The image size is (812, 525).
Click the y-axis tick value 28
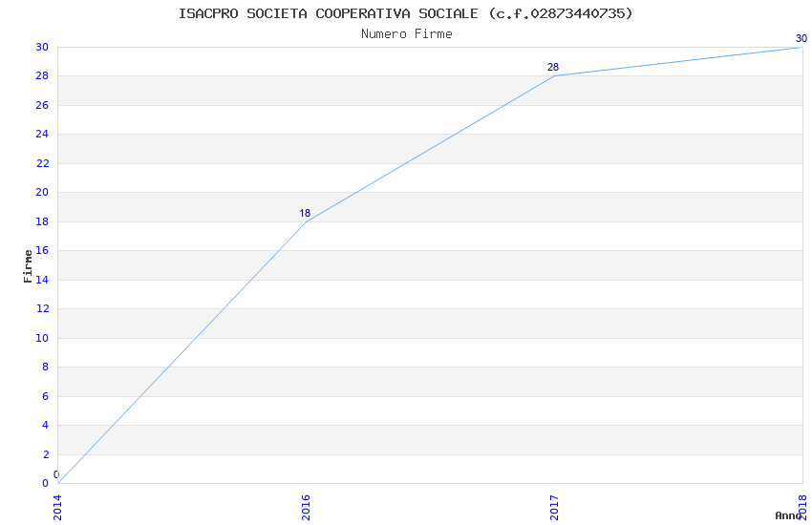42,76
